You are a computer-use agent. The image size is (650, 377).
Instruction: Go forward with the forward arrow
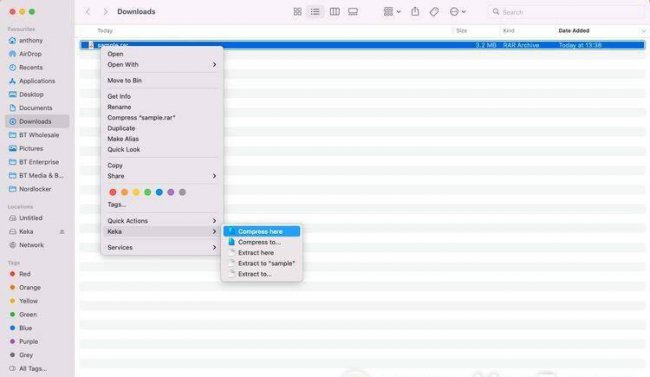(105, 12)
